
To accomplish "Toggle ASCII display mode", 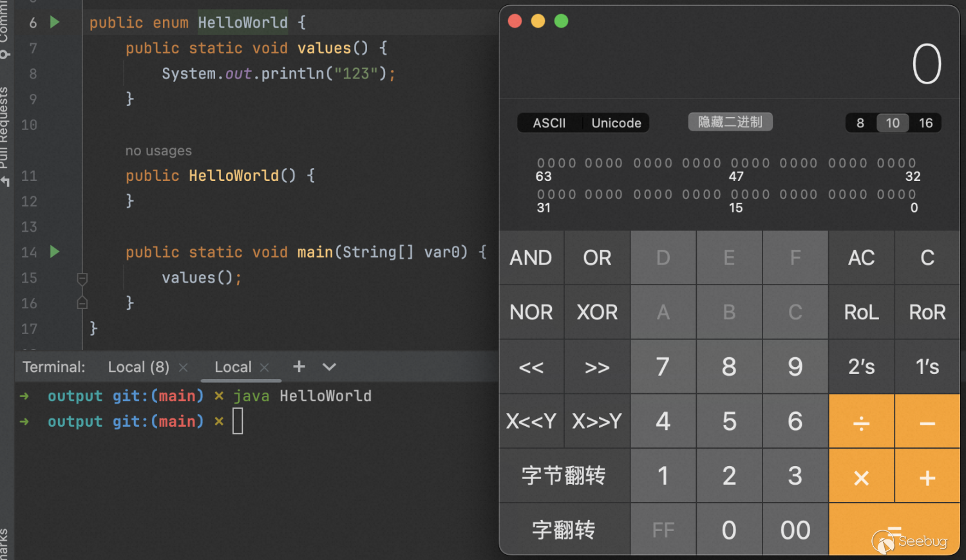I will [x=549, y=123].
